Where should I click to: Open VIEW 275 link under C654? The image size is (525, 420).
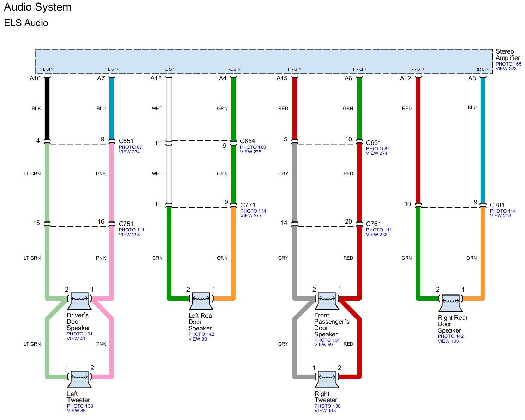pyautogui.click(x=251, y=152)
